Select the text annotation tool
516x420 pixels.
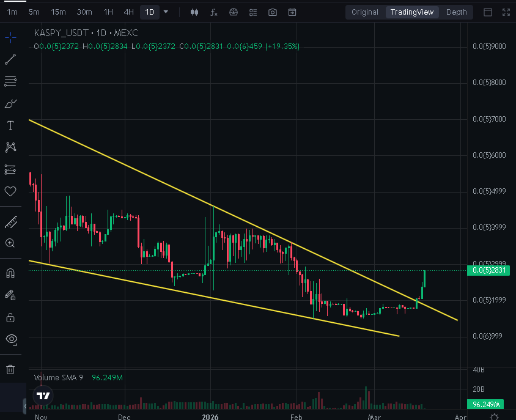[10, 125]
